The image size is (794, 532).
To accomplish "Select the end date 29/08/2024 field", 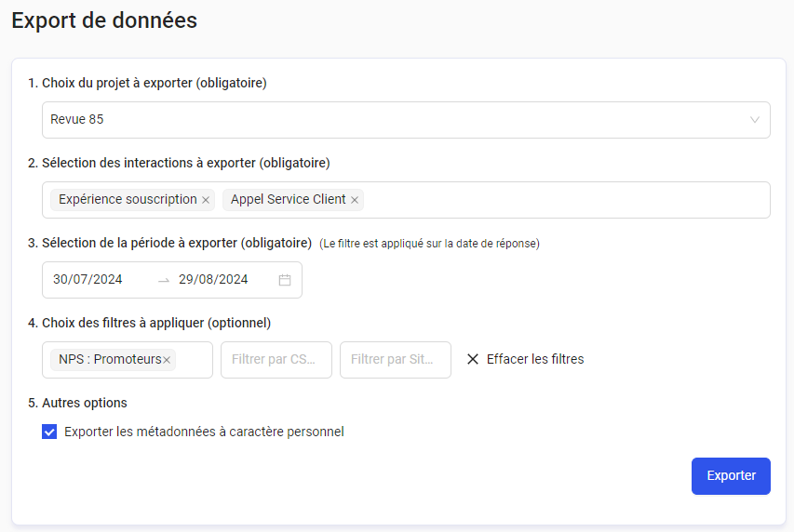I will [213, 280].
